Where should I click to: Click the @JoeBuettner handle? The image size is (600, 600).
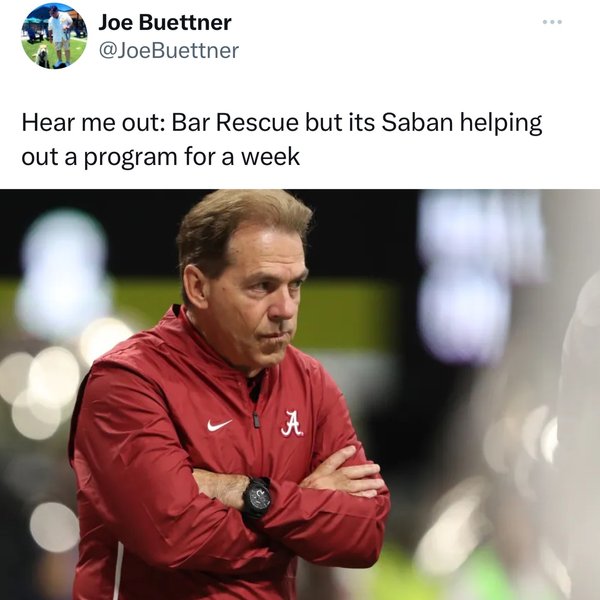coord(169,51)
